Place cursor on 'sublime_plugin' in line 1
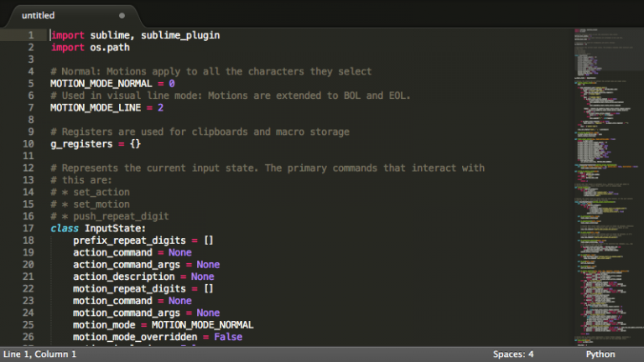The width and height of the screenshot is (644, 362). coord(180,36)
